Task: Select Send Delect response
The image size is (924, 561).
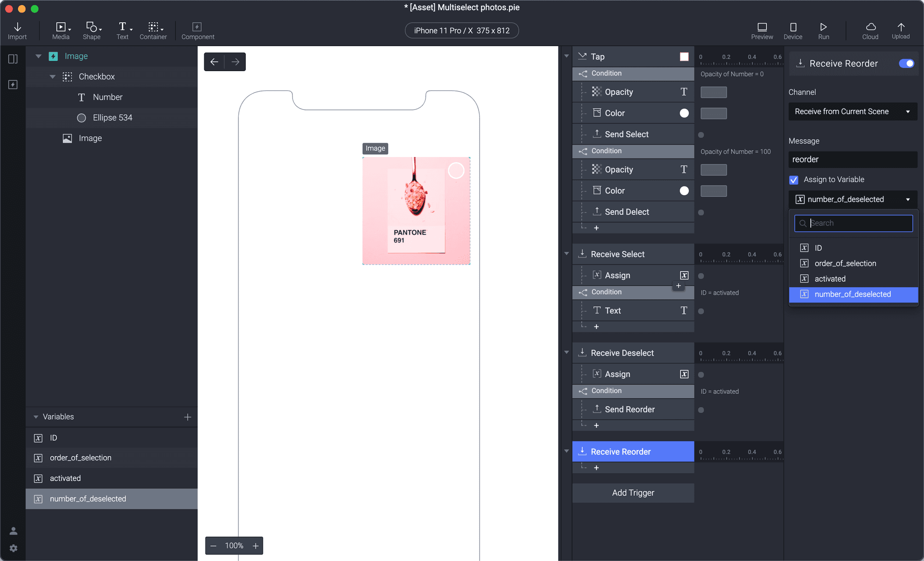Action: pyautogui.click(x=633, y=212)
